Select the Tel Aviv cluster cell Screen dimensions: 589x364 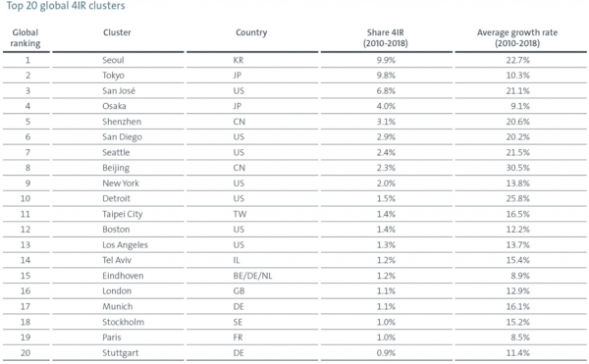pyautogui.click(x=117, y=260)
